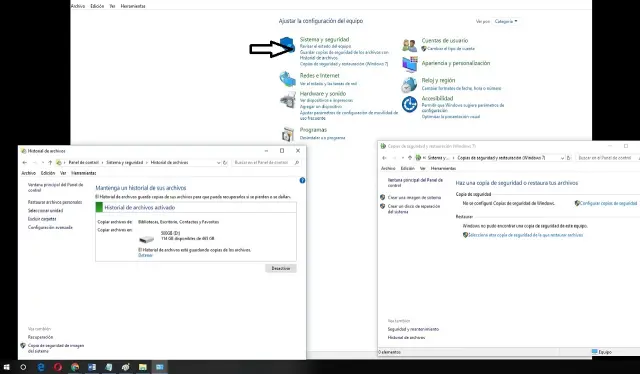Click Agregar un dispositivo link
640x374 pixels.
click(321, 107)
